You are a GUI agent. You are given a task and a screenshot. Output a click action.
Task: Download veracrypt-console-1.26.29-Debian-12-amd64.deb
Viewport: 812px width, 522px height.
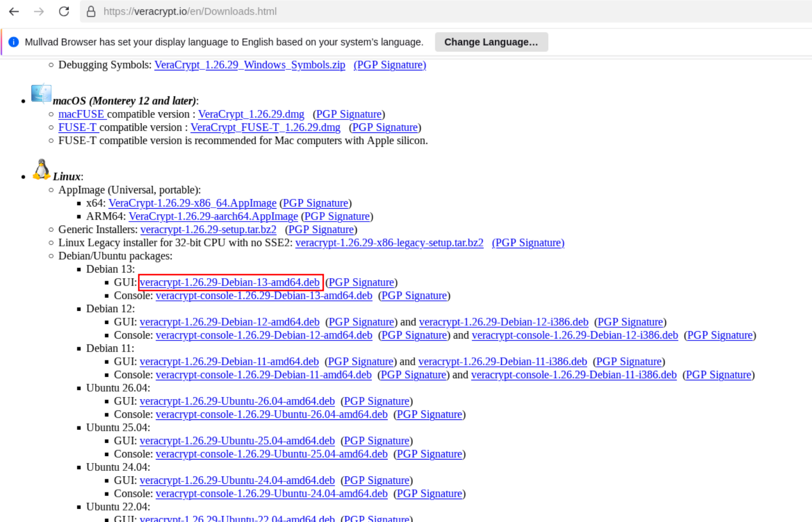(264, 335)
